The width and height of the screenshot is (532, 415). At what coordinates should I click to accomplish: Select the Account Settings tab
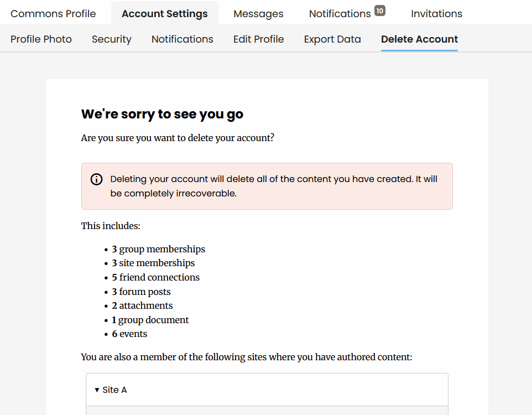pos(165,14)
